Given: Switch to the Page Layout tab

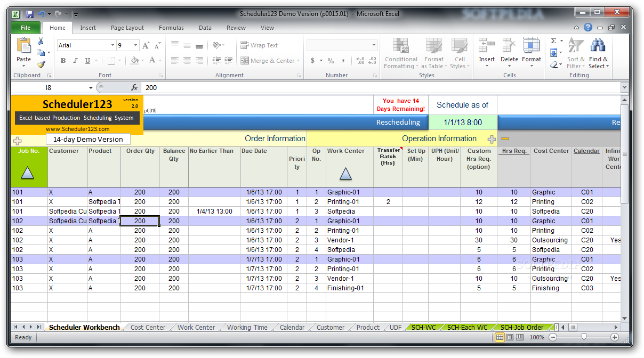Looking at the screenshot, I should click(x=127, y=28).
